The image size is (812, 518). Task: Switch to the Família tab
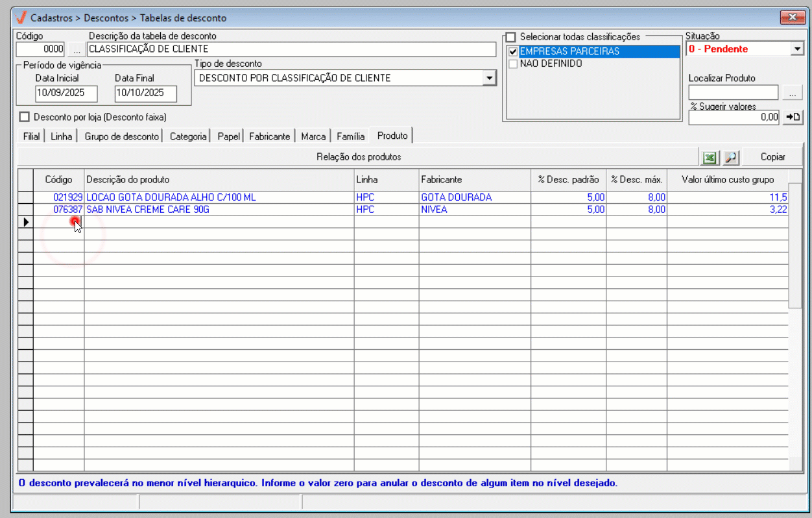[x=350, y=136]
